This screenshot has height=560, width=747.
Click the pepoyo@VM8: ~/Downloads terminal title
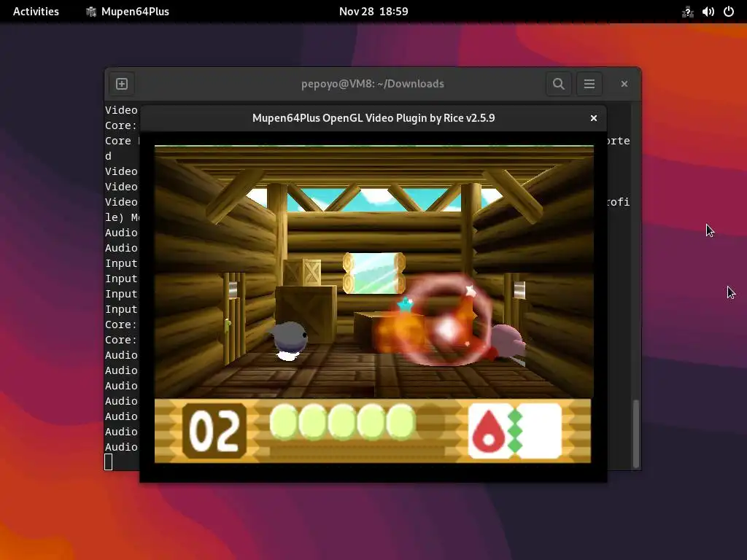tap(373, 84)
